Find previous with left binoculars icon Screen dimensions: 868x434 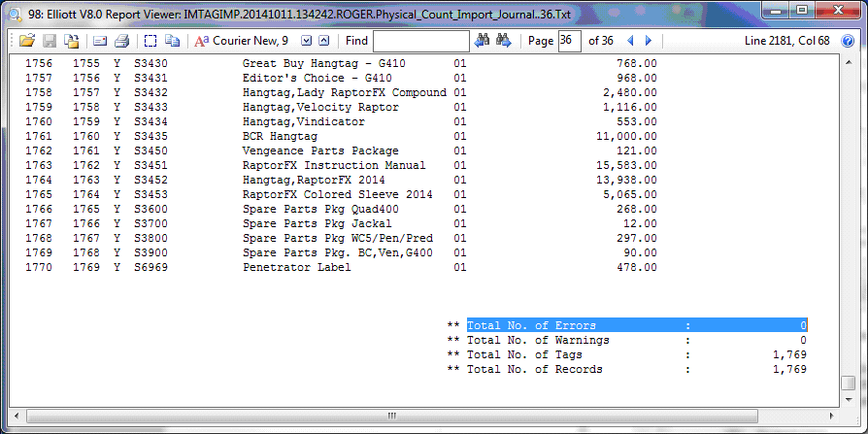pos(482,41)
